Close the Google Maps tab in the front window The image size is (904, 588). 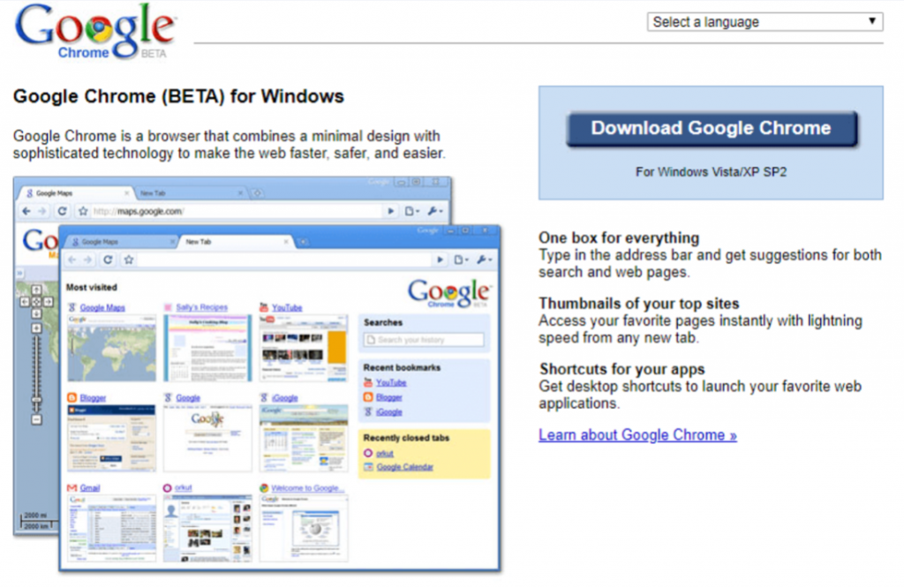click(x=172, y=242)
